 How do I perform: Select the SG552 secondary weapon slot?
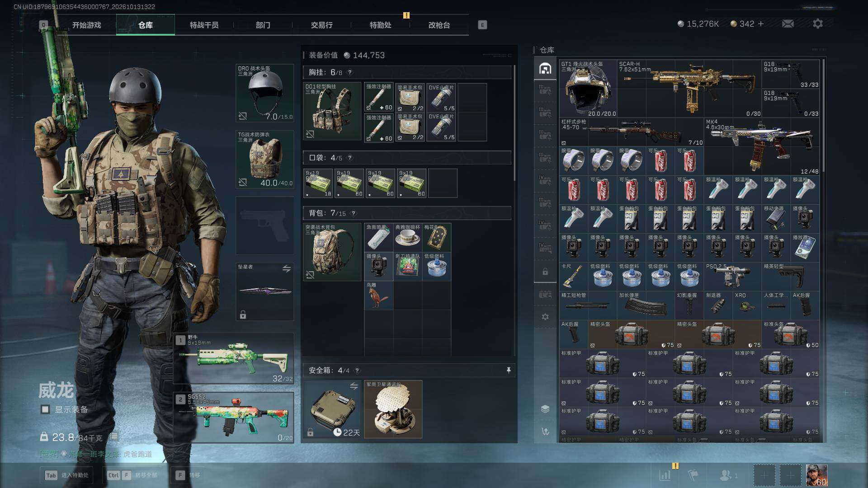[x=234, y=418]
